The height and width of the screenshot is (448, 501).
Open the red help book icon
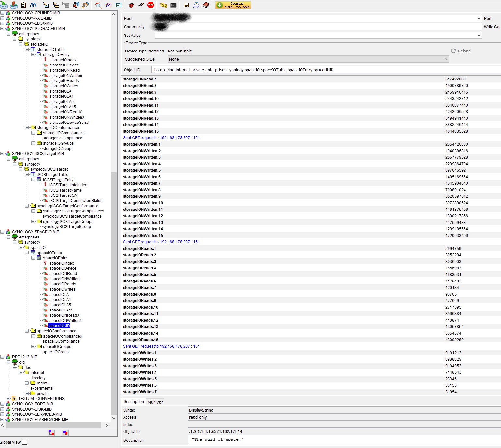coord(206,5)
